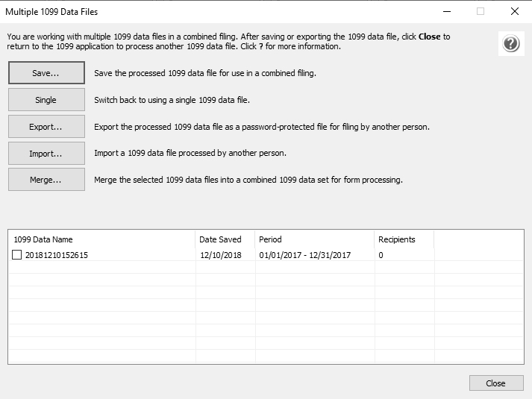Click the recipients count cell showing 0
This screenshot has height=399, width=532.
click(381, 255)
